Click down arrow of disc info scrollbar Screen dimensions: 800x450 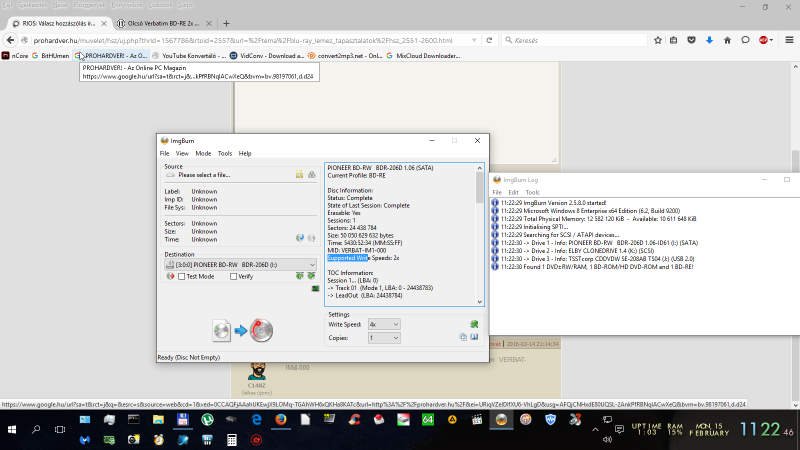(x=480, y=302)
